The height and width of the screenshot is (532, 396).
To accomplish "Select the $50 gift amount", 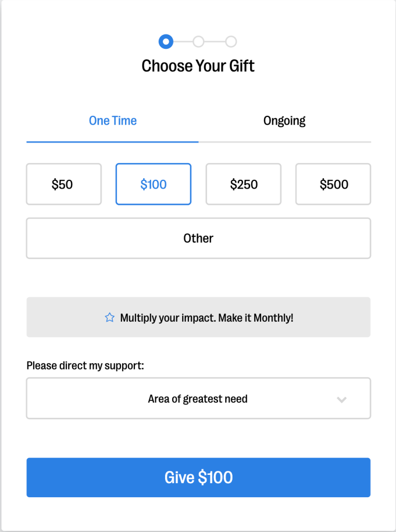I will coord(64,184).
